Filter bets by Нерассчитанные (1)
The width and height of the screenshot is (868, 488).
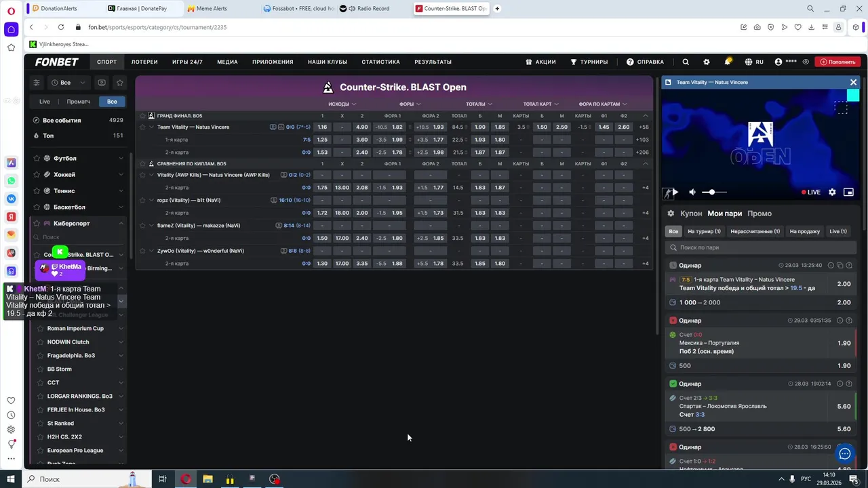(x=755, y=231)
